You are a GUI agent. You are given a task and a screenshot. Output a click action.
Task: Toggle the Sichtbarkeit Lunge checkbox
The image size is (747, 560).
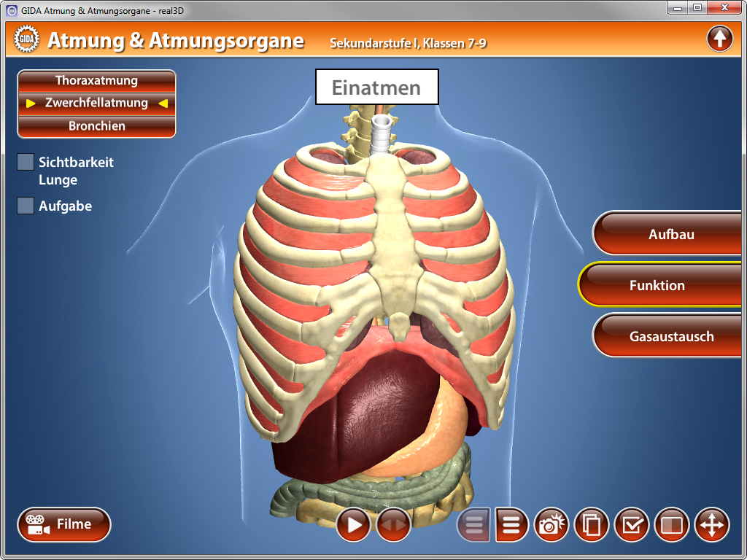point(26,163)
